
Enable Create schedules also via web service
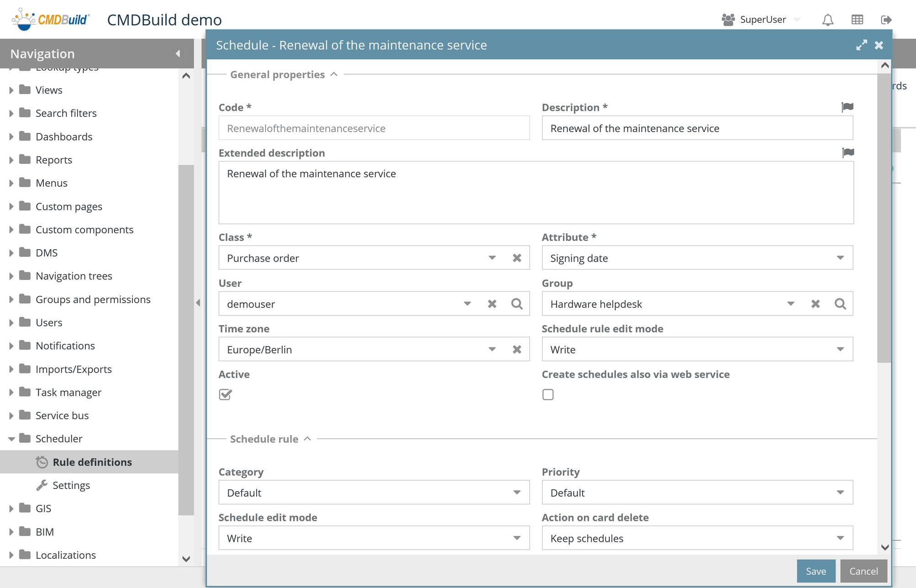[547, 394]
